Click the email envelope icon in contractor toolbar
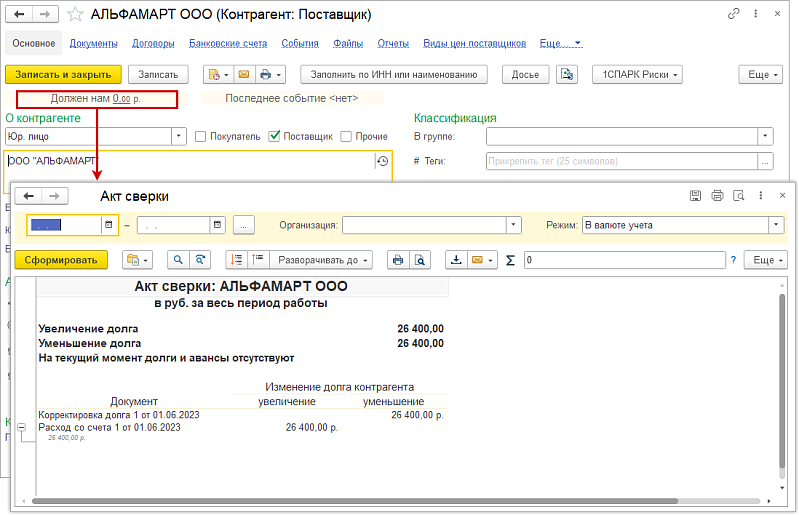Image resolution: width=799 pixels, height=515 pixels. tap(242, 75)
